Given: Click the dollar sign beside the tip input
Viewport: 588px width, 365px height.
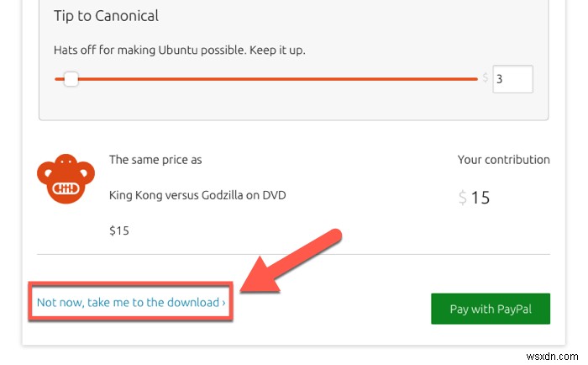Looking at the screenshot, I should 486,78.
